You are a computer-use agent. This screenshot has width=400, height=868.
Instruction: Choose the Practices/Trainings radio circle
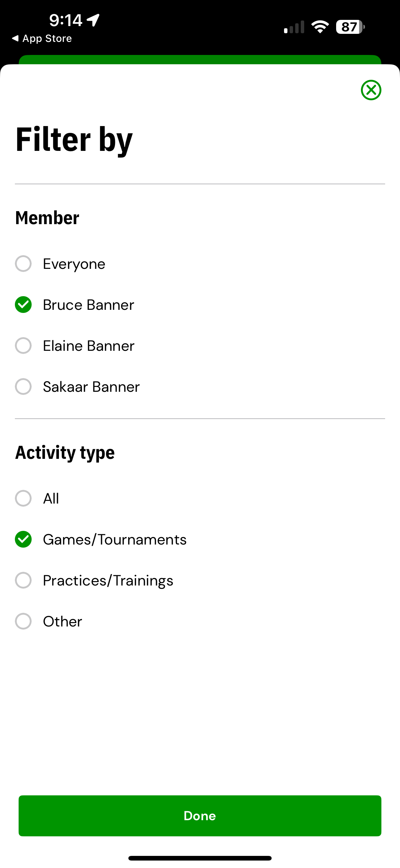pos(23,580)
